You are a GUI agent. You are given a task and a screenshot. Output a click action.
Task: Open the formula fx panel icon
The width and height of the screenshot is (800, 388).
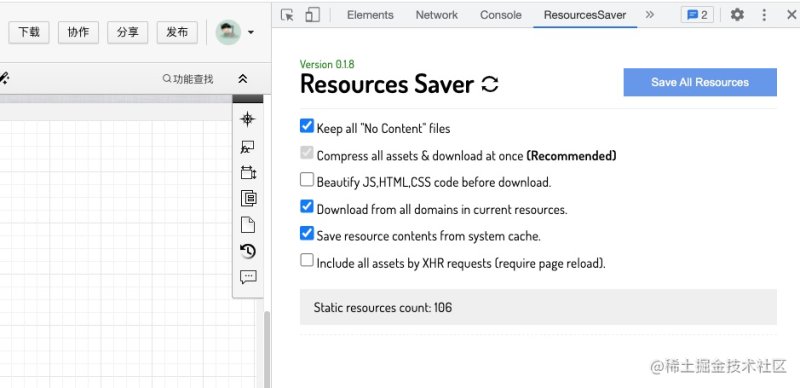click(247, 147)
